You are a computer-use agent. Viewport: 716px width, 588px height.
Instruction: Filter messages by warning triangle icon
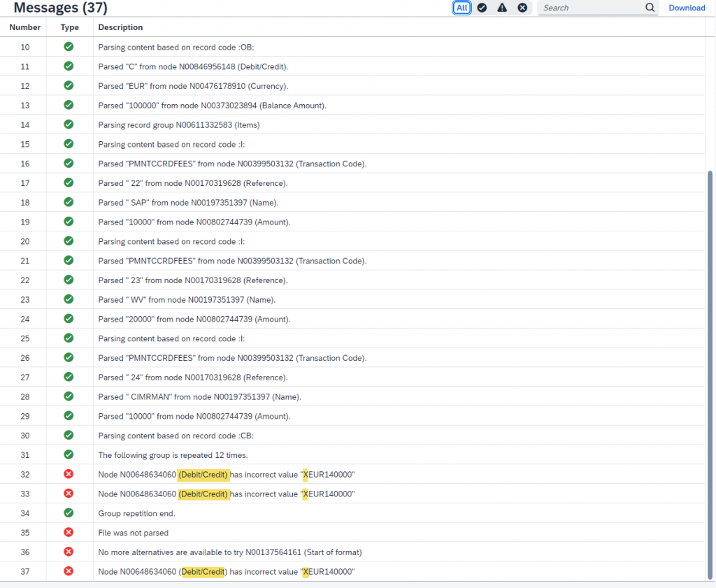502,8
